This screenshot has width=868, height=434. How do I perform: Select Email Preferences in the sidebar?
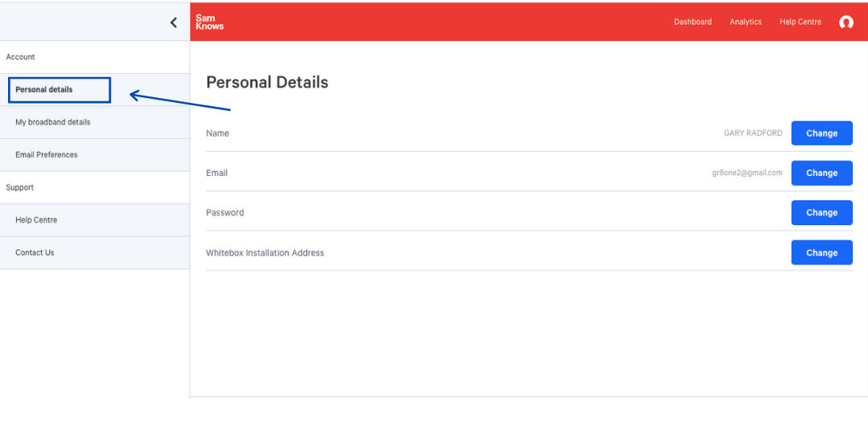(47, 155)
